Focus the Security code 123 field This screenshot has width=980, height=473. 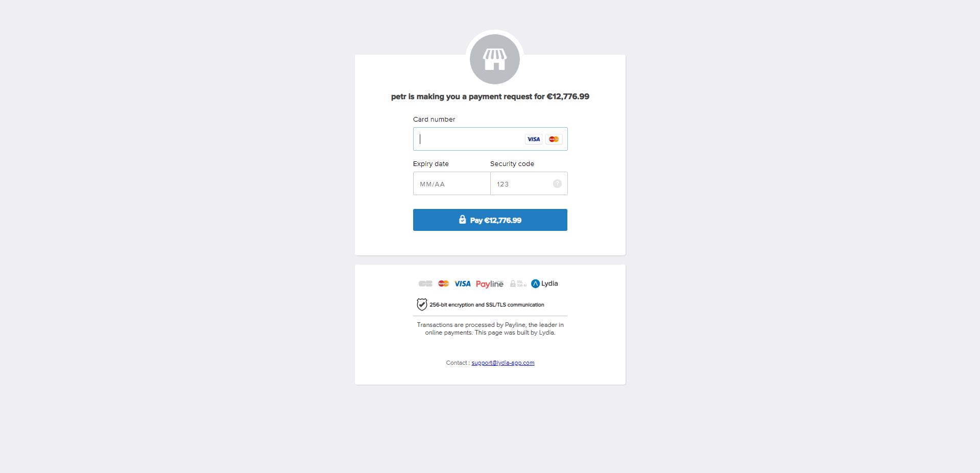529,183
